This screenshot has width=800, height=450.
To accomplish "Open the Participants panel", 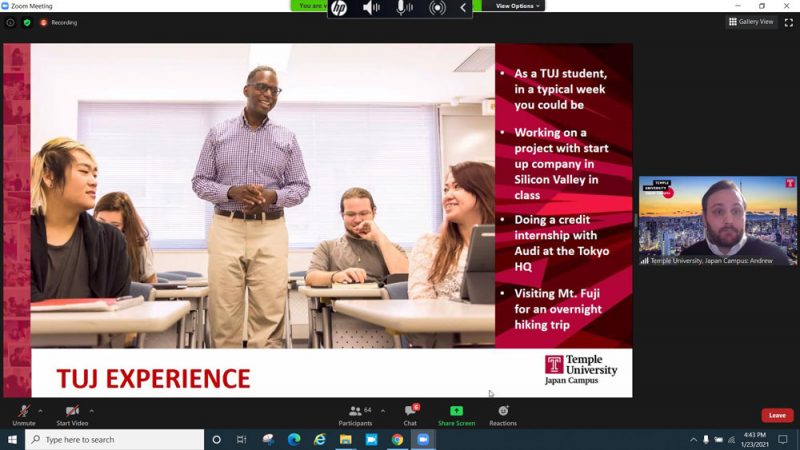I will tap(356, 415).
